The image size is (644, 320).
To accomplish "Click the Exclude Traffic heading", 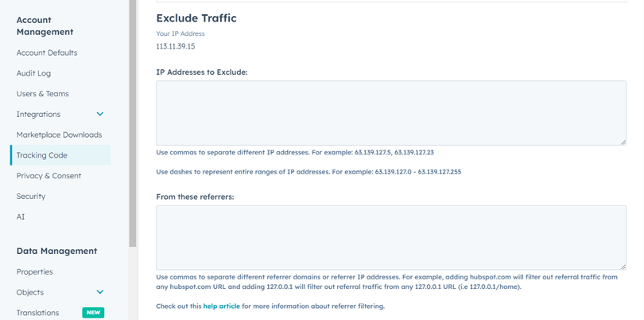I will pyautogui.click(x=196, y=18).
